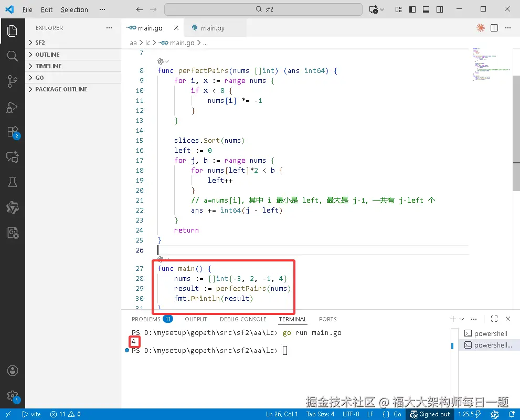Screen dimensions: 520x420
Task: Switch to the main.py editor tab
Action: [x=212, y=28]
